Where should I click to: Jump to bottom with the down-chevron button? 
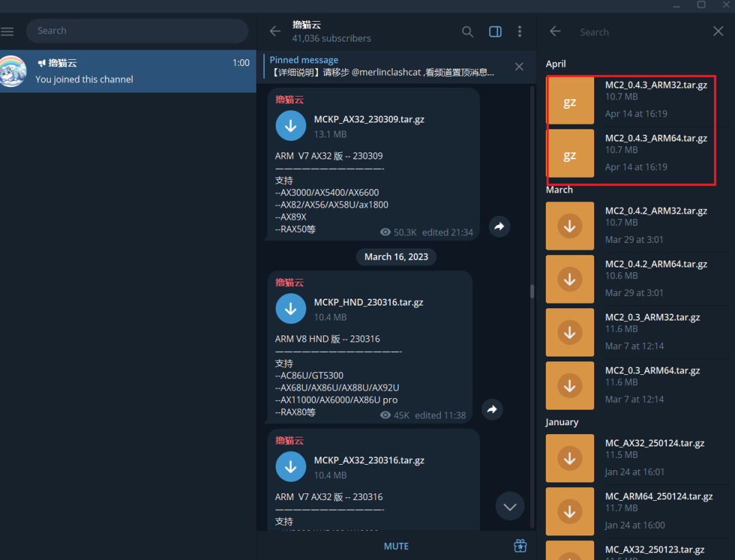point(510,506)
